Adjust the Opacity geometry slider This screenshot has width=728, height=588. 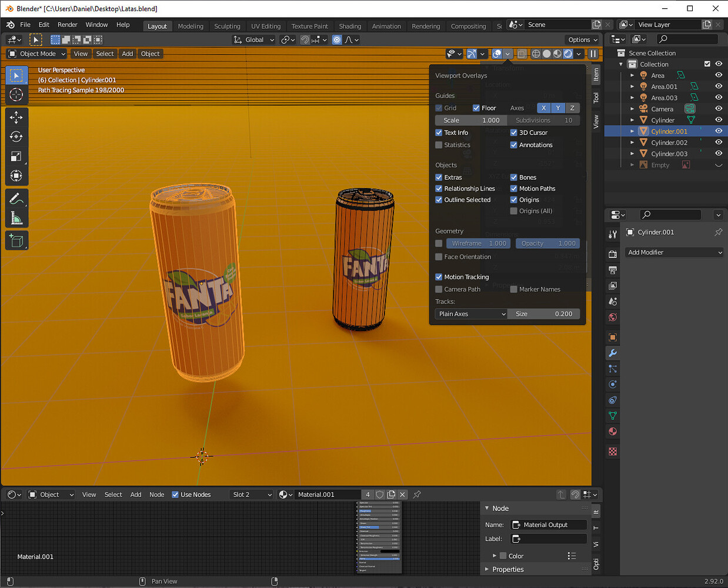548,243
